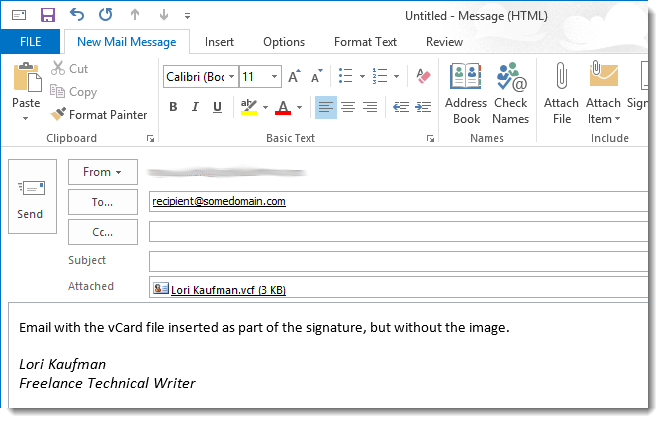Expand the From account dropdown
This screenshot has width=663, height=423.
(x=103, y=172)
